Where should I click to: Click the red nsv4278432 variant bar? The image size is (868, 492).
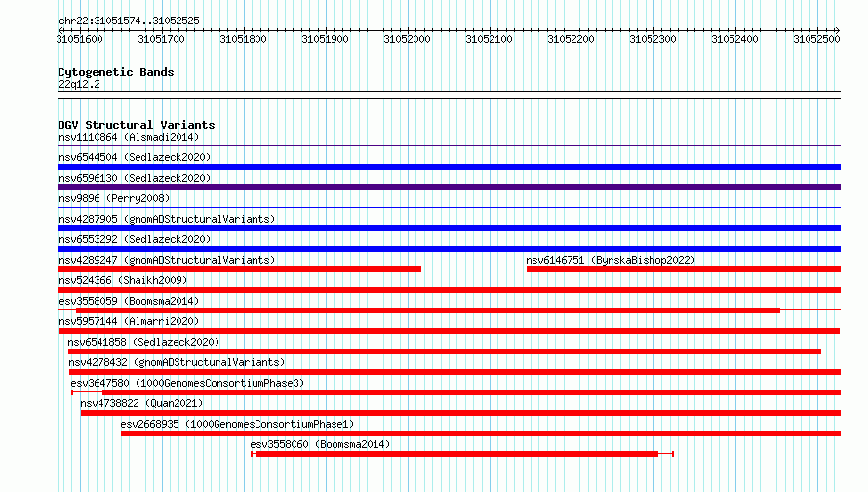pos(455,372)
